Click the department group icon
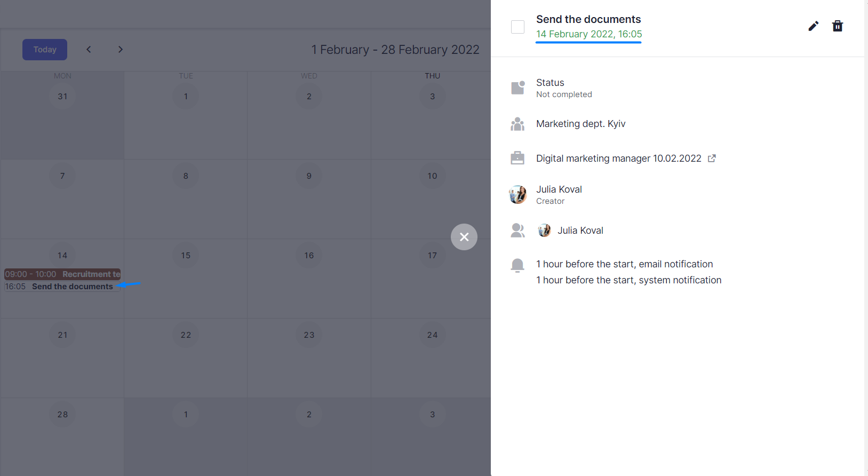Image resolution: width=868 pixels, height=476 pixels. coord(517,124)
